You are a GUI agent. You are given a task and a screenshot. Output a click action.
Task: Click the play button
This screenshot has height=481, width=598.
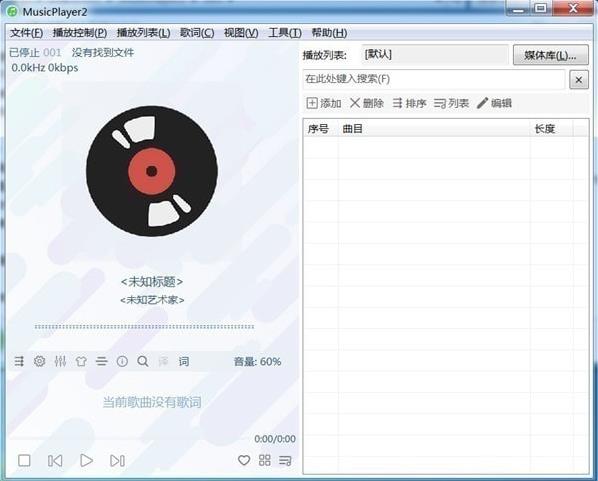click(87, 460)
